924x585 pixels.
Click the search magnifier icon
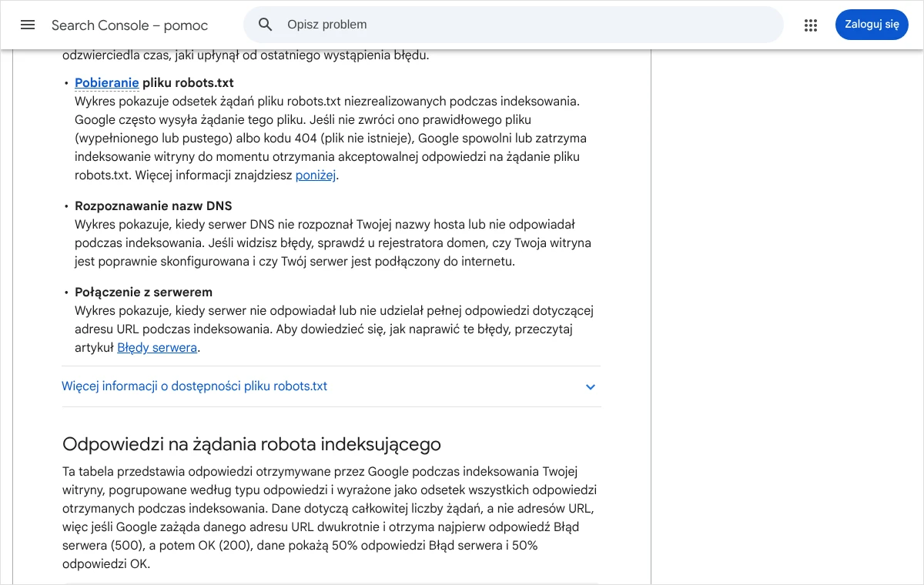pyautogui.click(x=266, y=25)
